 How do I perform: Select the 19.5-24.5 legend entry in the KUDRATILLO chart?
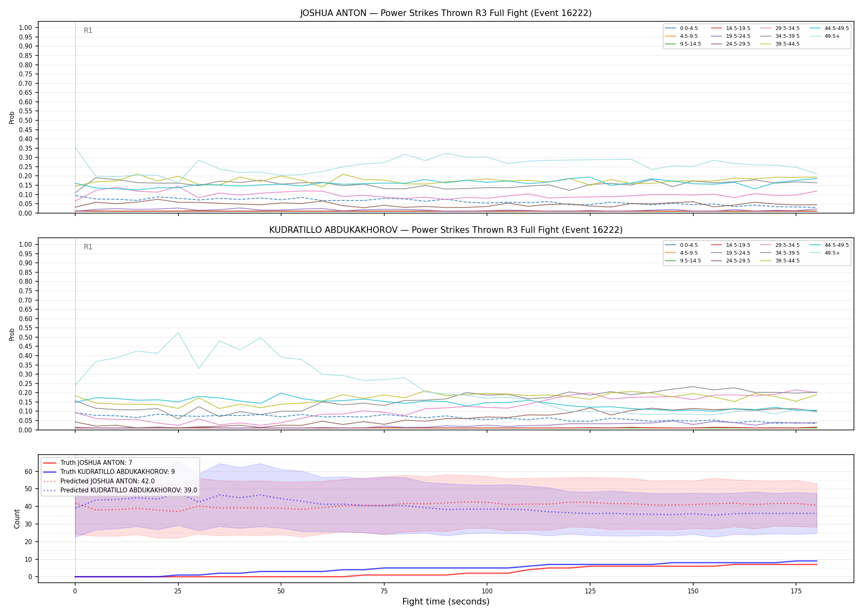pyautogui.click(x=731, y=253)
